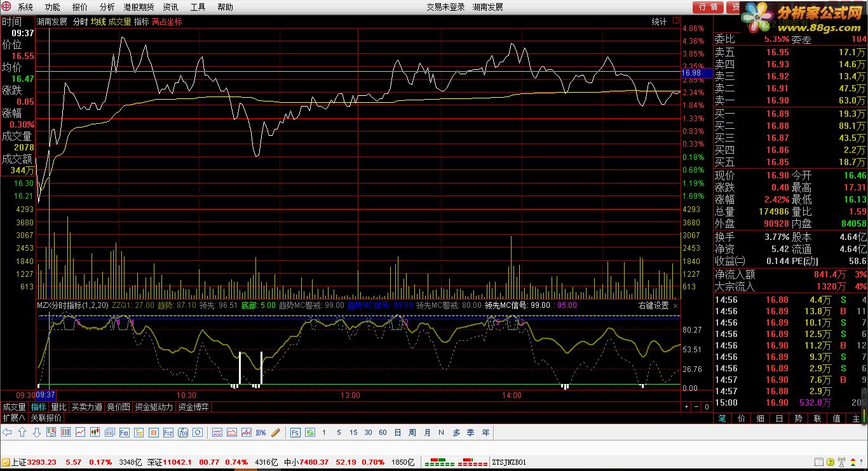Switch to the 行情 top-right tab

click(708, 7)
